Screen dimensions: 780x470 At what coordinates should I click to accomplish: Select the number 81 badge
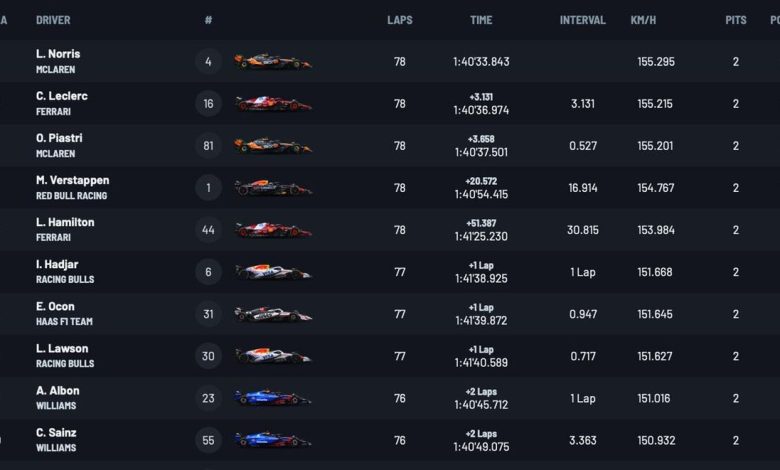[x=208, y=146]
